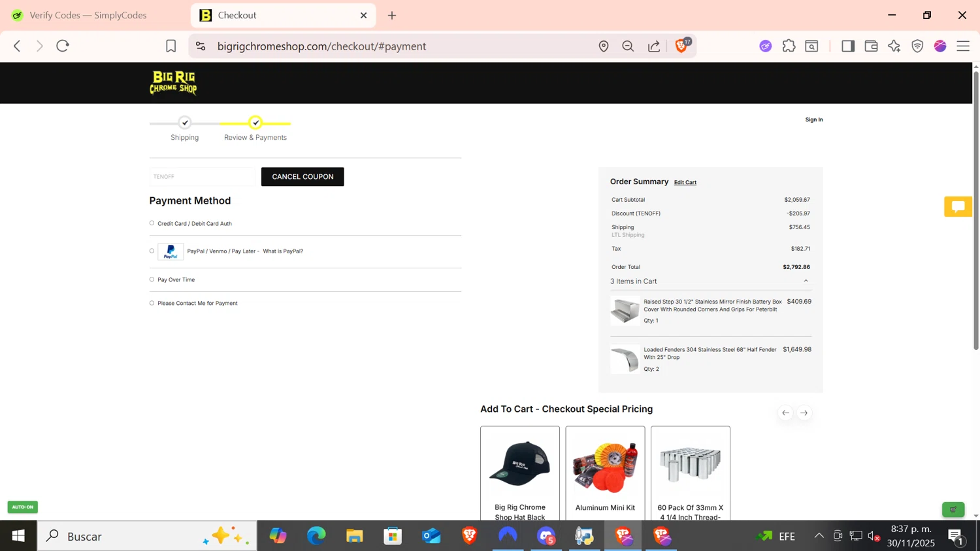
Task: Show next checkout special products
Action: click(804, 413)
